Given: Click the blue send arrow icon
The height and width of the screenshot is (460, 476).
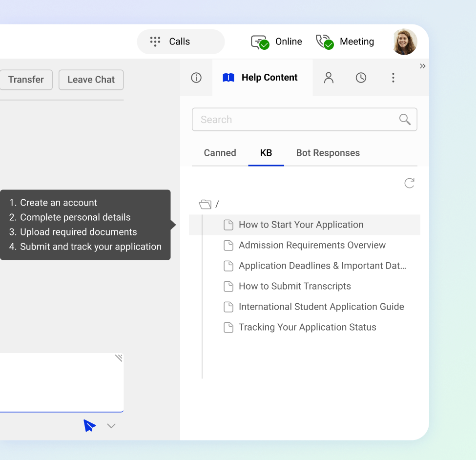Looking at the screenshot, I should coord(89,426).
